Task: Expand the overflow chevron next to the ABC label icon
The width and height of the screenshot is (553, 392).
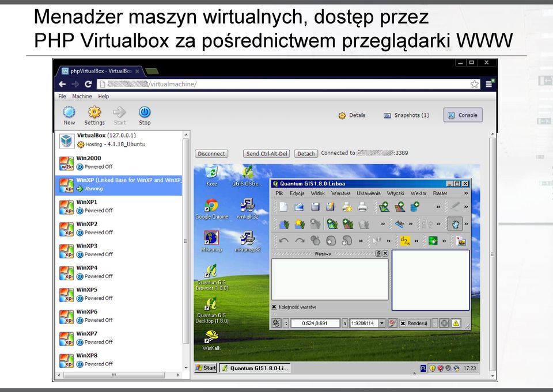Action: (x=411, y=224)
